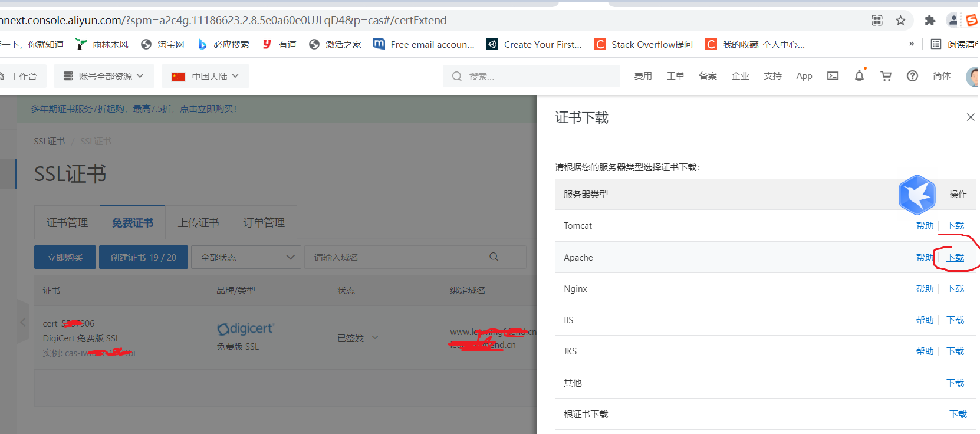Viewport: 980px width, 434px height.
Task: Open the QR code icon in address bar
Action: tap(877, 21)
